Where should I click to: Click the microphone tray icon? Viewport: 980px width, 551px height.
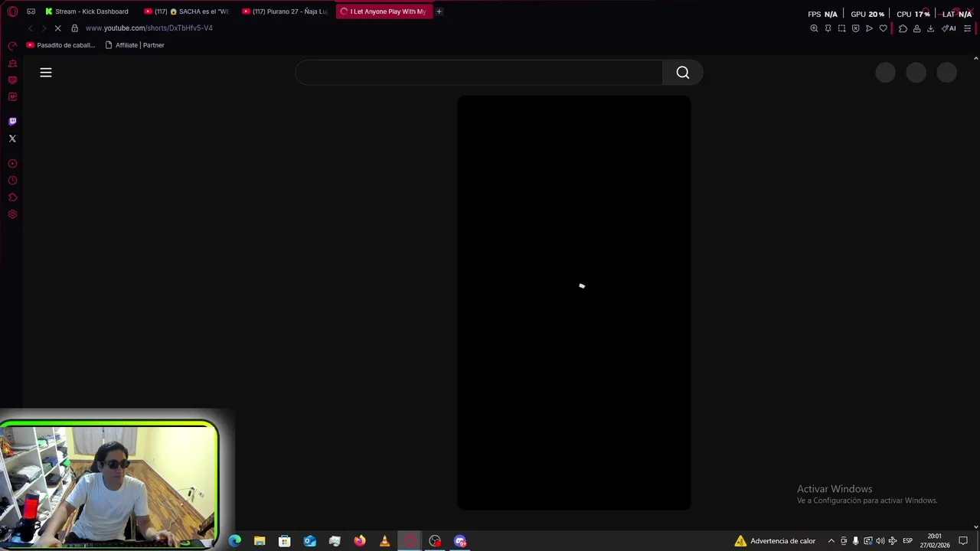[x=856, y=541]
